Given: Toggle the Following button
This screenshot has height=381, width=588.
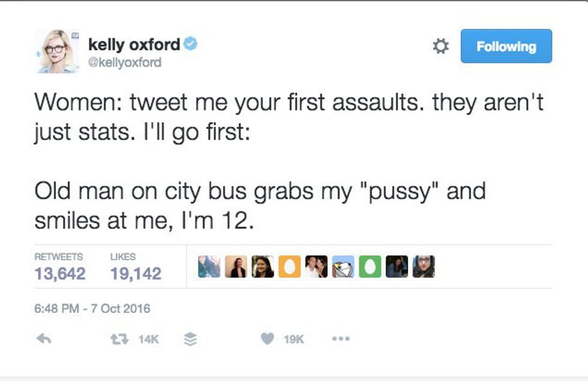Looking at the screenshot, I should (506, 46).
